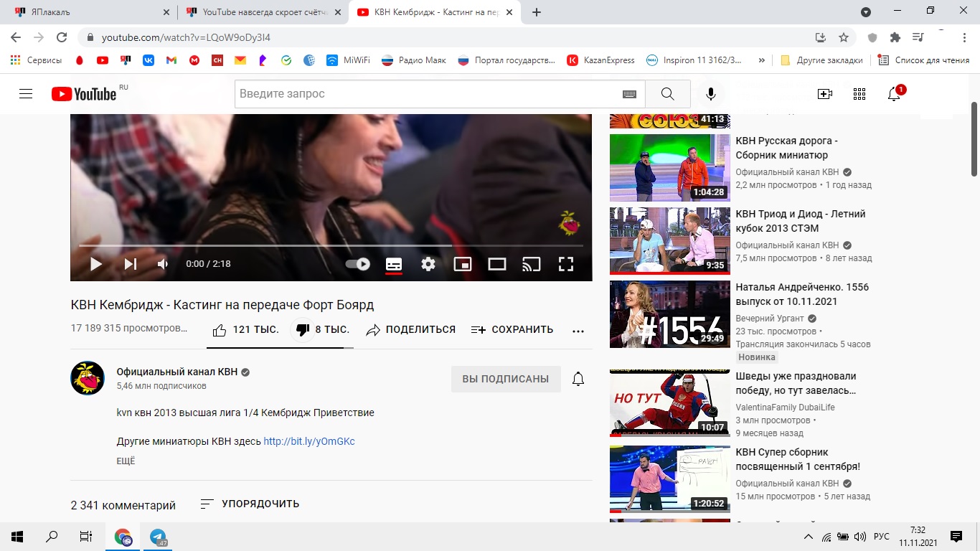Open the Chrome extensions puzzle icon
Viewport: 980px width, 551px height.
tap(895, 37)
